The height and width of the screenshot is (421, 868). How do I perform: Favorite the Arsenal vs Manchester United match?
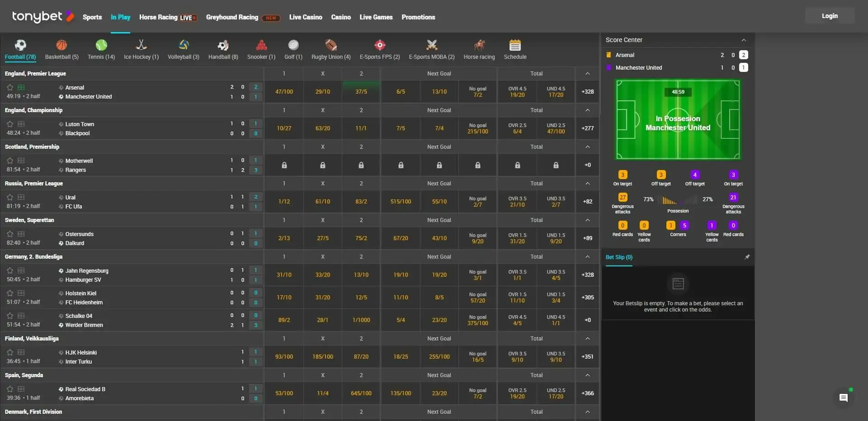10,87
